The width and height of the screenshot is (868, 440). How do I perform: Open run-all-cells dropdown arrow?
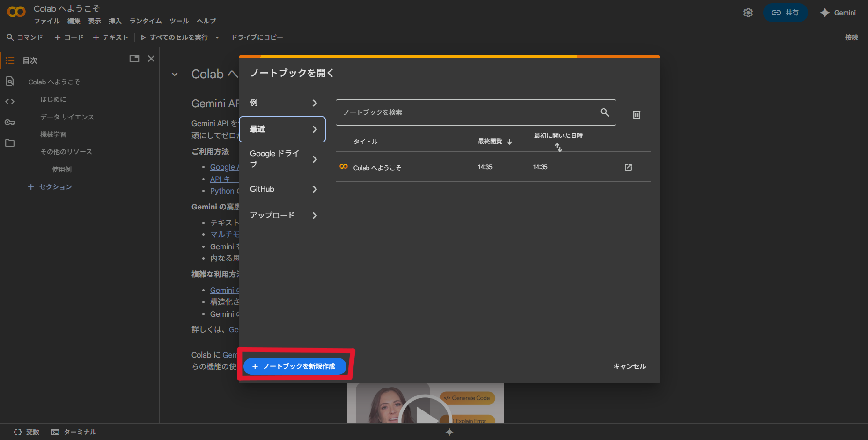pos(217,37)
